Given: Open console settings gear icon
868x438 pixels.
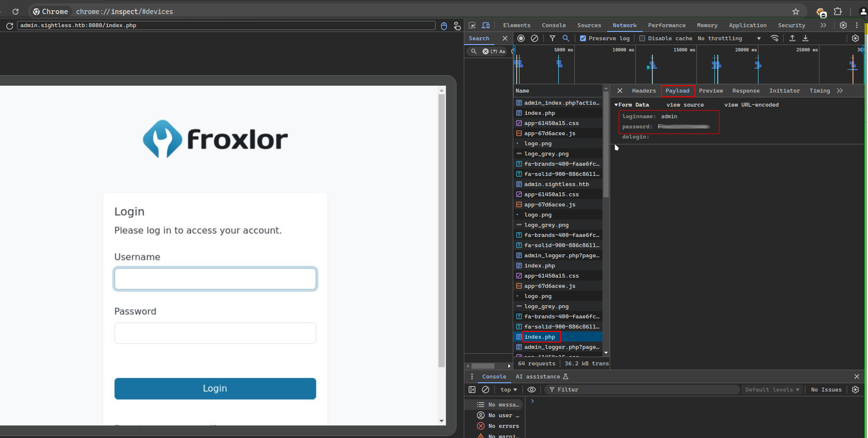Looking at the screenshot, I should click(855, 390).
